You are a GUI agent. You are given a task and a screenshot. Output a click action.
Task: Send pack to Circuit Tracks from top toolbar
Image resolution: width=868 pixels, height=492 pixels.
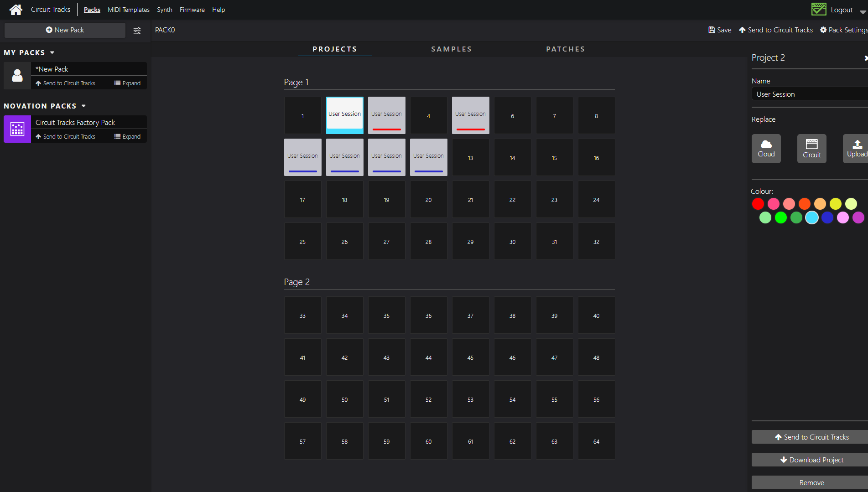(776, 30)
